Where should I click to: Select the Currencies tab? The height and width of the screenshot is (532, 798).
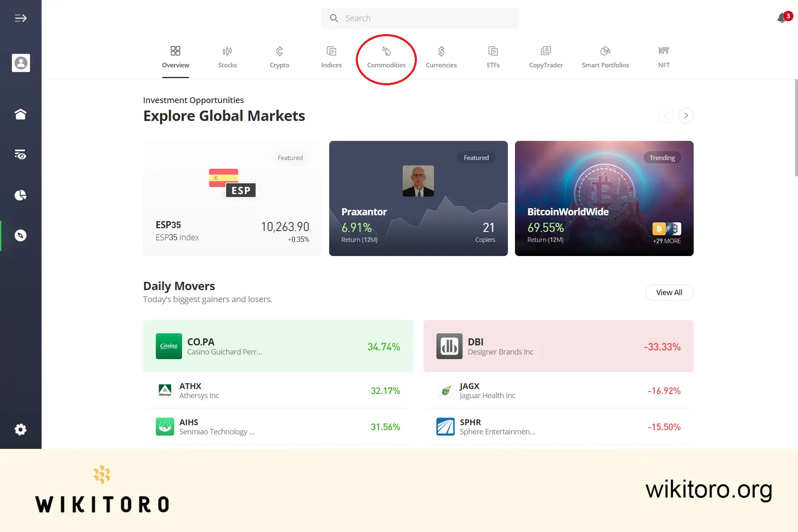(x=441, y=57)
